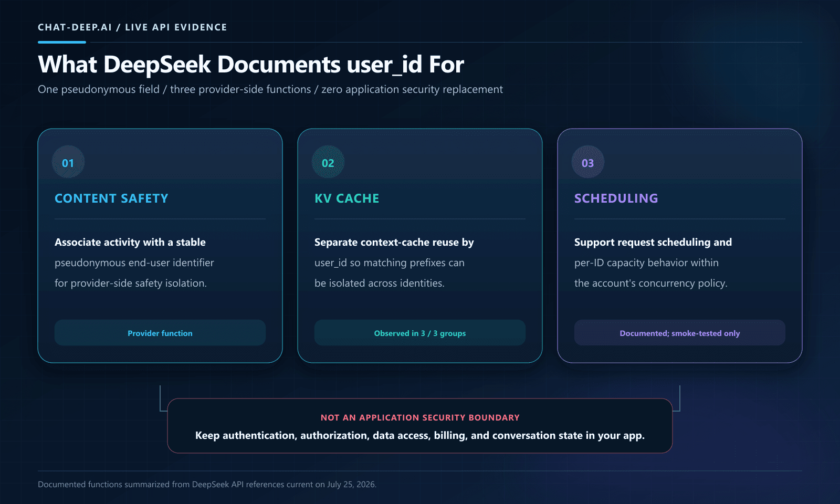The image size is (840, 504).
Task: Click for provider-side safety isolation line
Action: pos(131,283)
